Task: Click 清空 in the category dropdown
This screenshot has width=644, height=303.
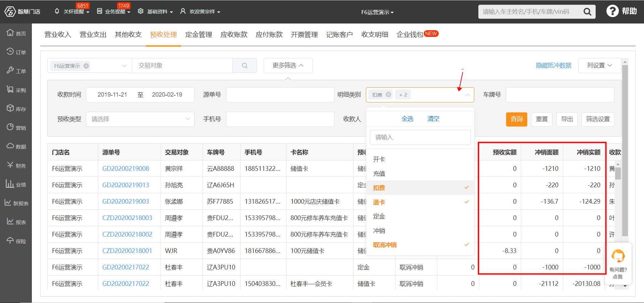Action: [x=433, y=119]
